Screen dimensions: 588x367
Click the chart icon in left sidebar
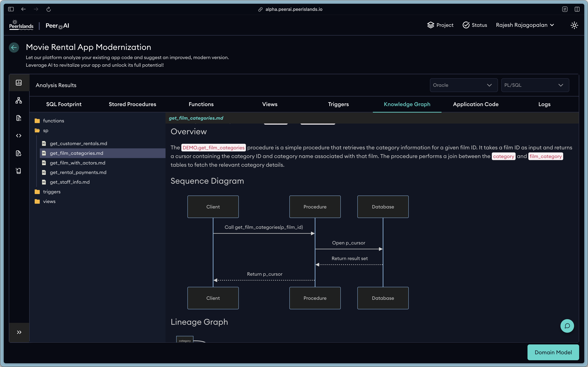tap(19, 83)
